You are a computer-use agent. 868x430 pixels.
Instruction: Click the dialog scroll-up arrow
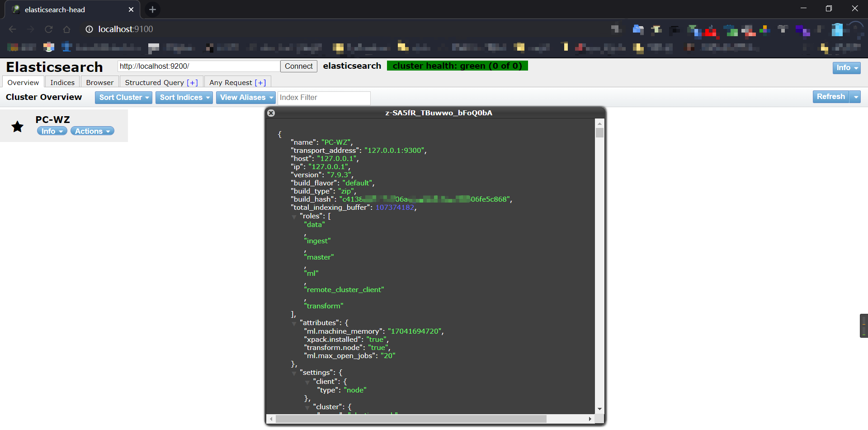599,123
